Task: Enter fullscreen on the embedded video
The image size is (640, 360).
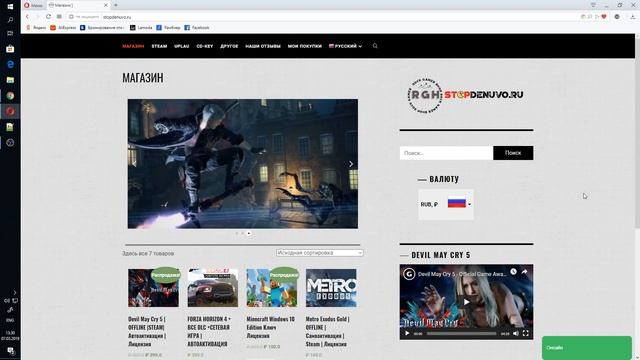Action: coord(526,333)
